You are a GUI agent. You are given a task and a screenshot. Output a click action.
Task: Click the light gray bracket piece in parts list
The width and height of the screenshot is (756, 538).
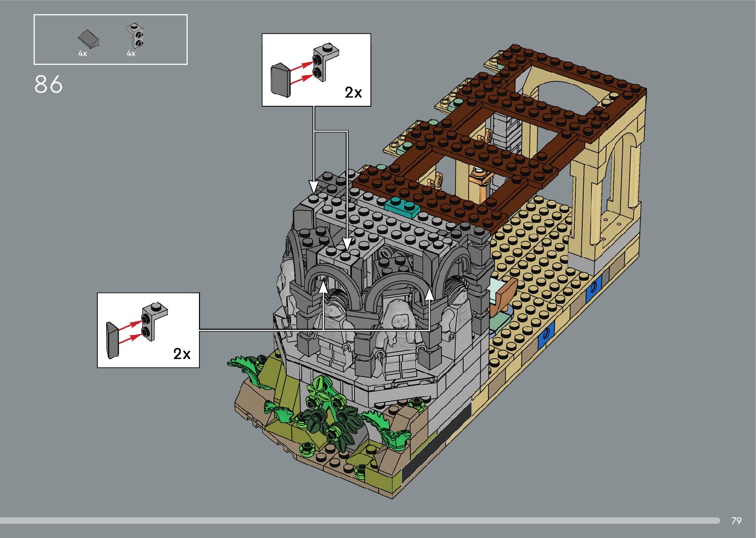tap(136, 36)
